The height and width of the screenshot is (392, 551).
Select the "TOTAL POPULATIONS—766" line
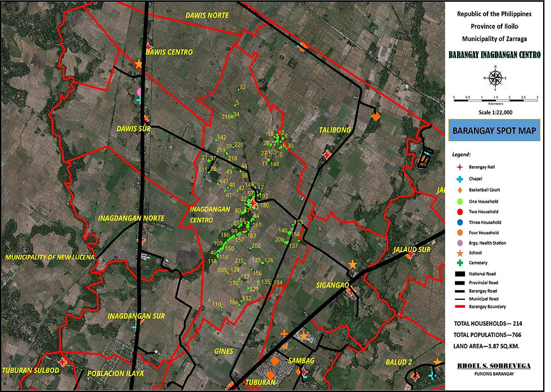tap(487, 335)
